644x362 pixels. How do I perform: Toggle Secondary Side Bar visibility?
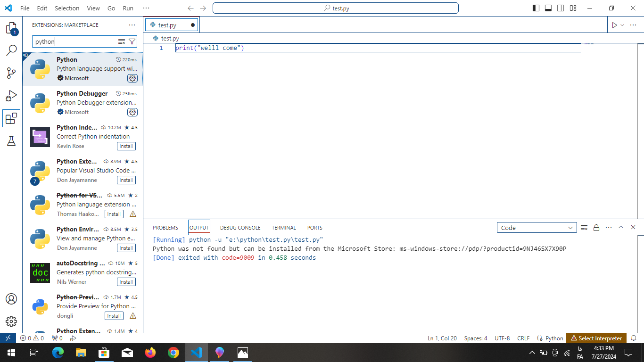(561, 8)
